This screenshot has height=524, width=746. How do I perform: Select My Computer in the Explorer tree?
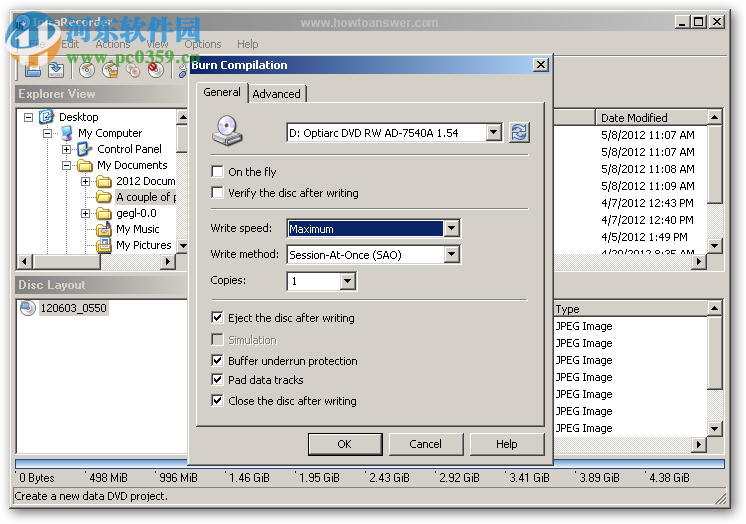pos(110,133)
